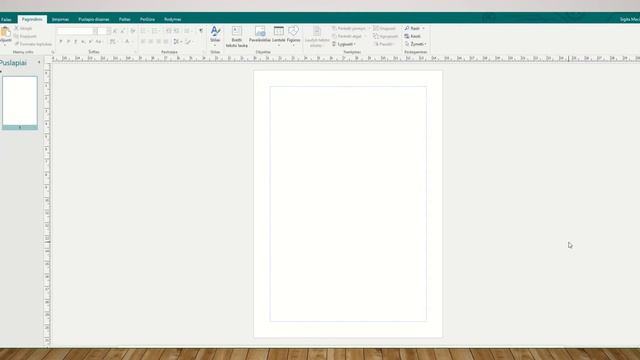Switch to Puslapio dizainas tab
The width and height of the screenshot is (640, 360).
[93, 19]
